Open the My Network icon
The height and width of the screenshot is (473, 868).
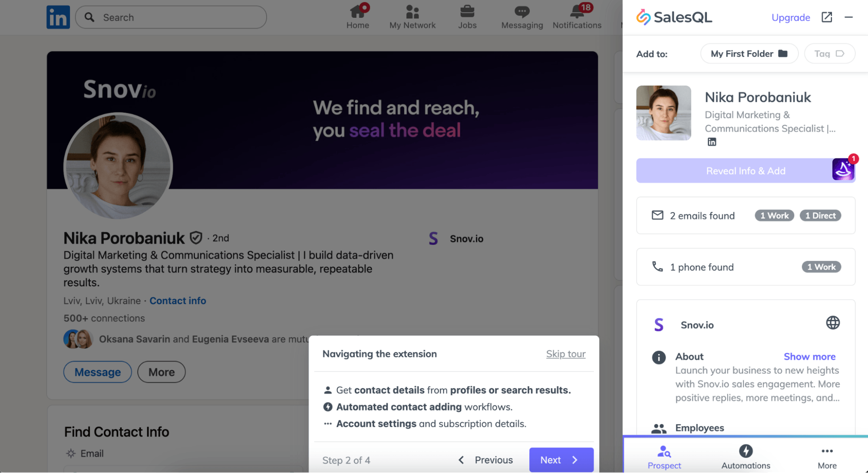[412, 12]
